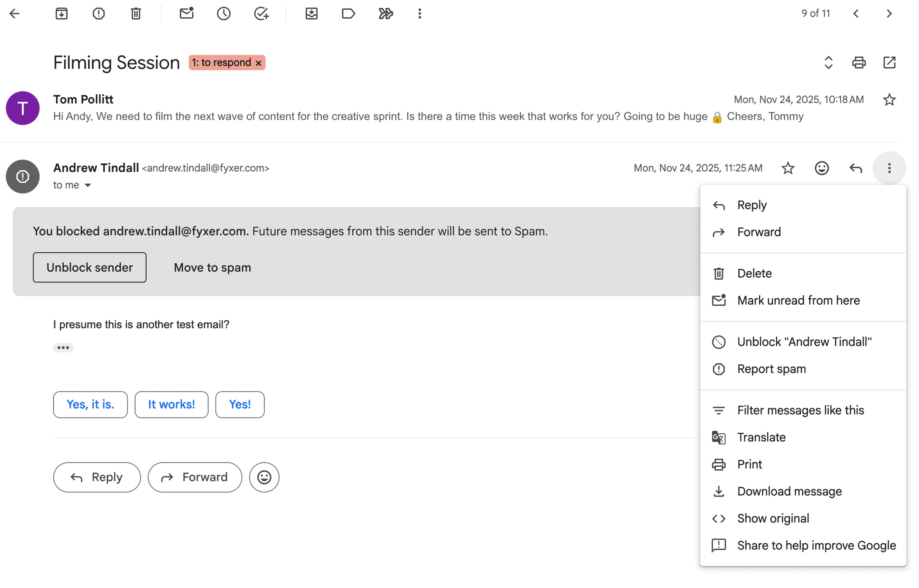Click Andrew Tindall sender name
The width and height of the screenshot is (919, 588).
click(x=96, y=168)
